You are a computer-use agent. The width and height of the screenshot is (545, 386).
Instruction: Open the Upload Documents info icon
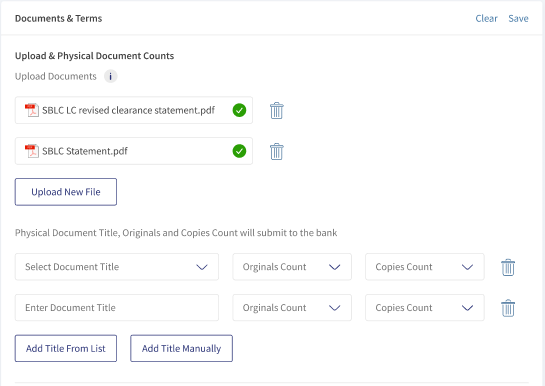(x=111, y=76)
